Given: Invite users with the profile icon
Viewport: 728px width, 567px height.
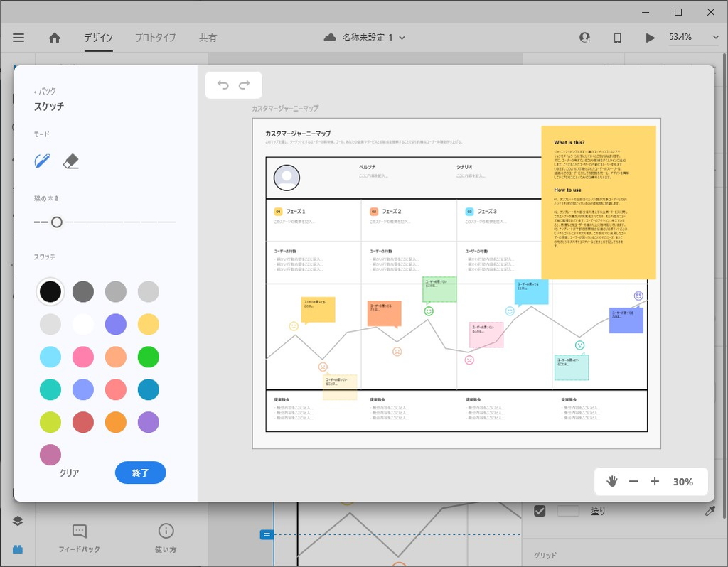Looking at the screenshot, I should [x=585, y=38].
